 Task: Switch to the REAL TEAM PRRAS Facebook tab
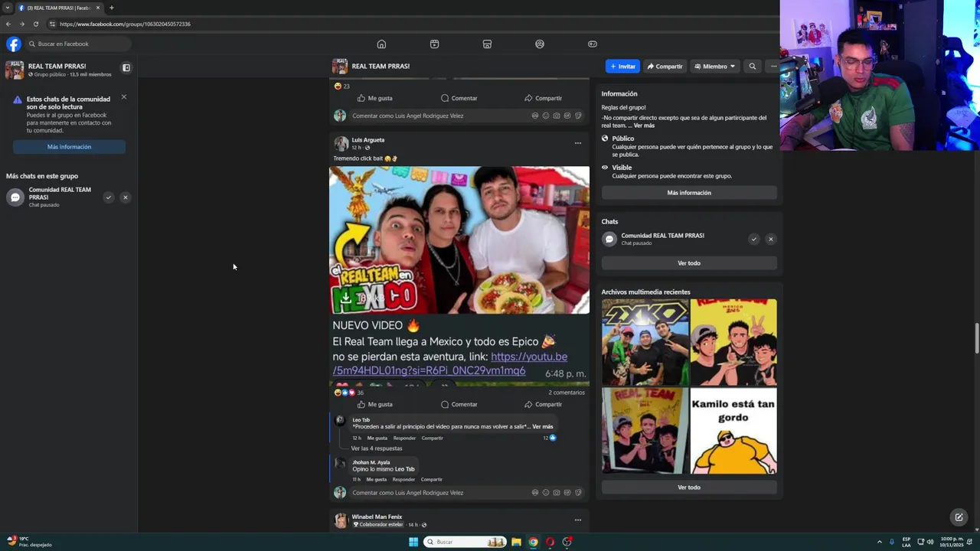pyautogui.click(x=58, y=8)
